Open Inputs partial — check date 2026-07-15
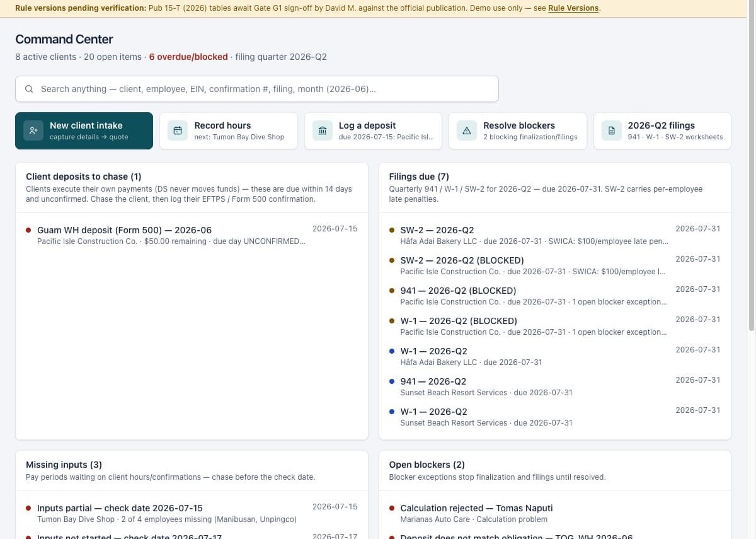Viewport: 756px width, 539px height. click(192, 513)
